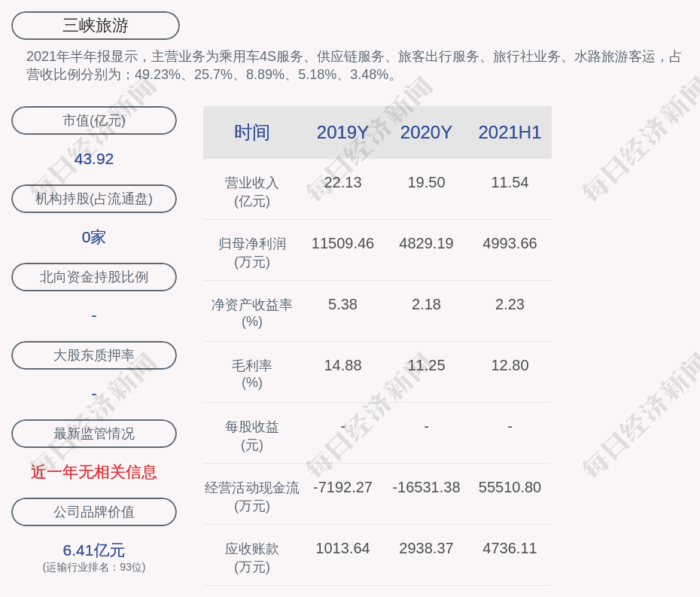
Task: Click the 毛利率 (%) row label
Action: click(252, 374)
